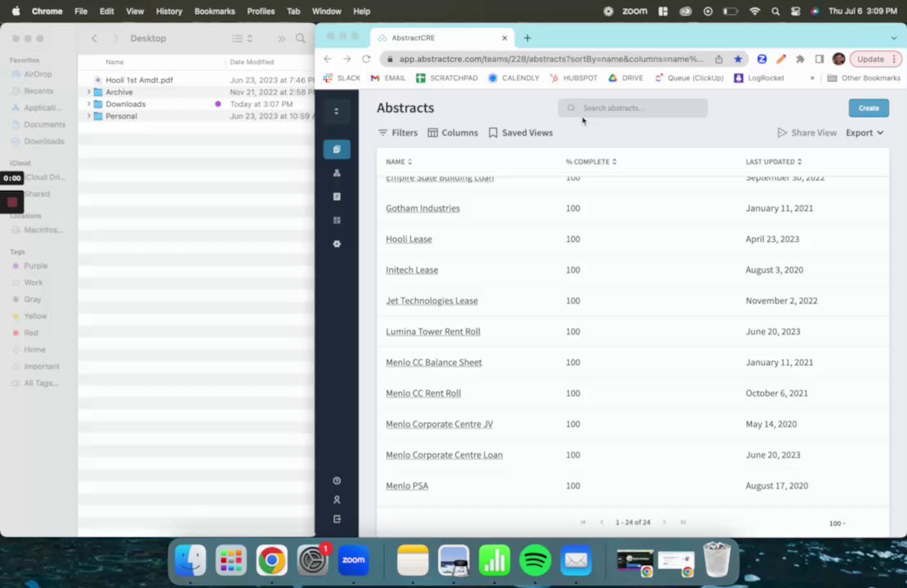
Task: Open the Abstracts icon in AbstractCRE sidebar
Action: click(x=337, y=149)
